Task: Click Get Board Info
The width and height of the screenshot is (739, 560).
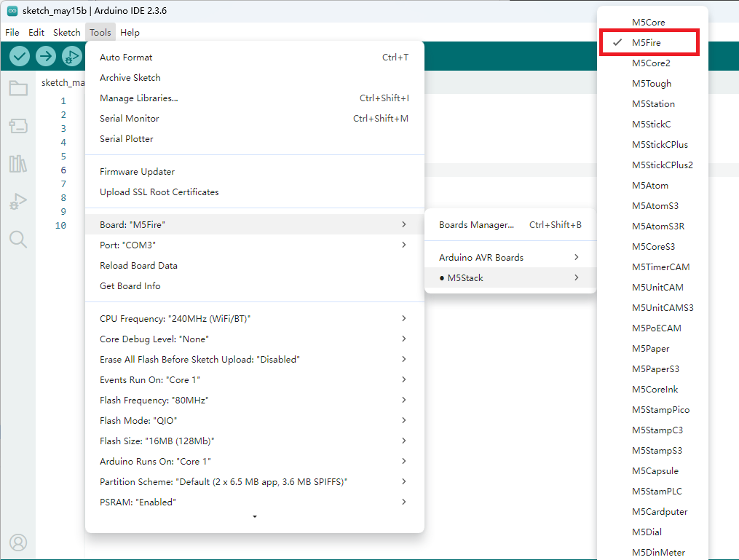Action: (x=255, y=286)
